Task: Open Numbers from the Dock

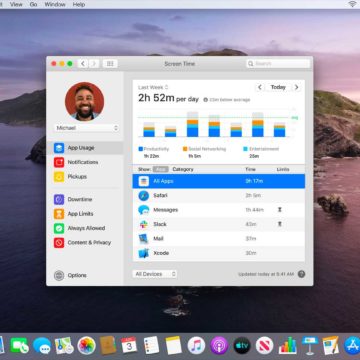Action: 288,345
